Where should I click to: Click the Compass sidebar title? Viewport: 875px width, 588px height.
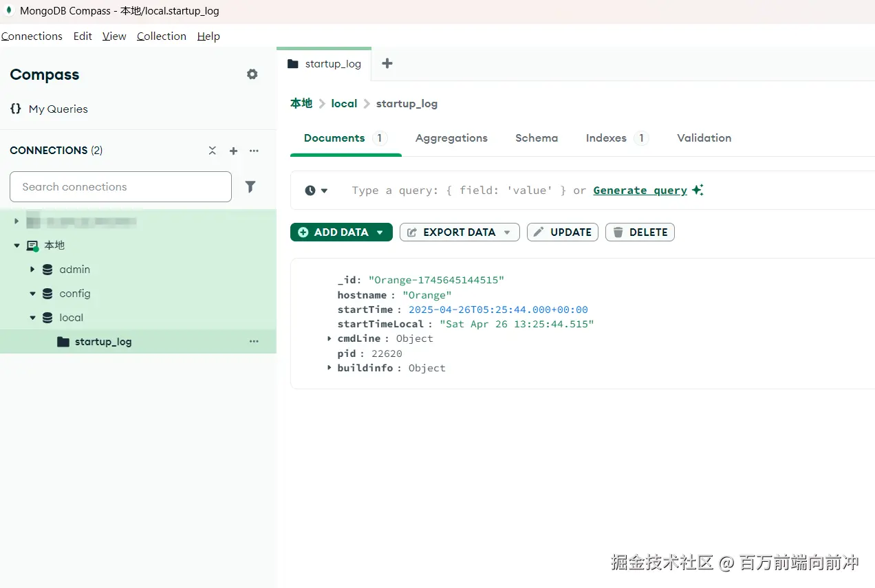(45, 75)
